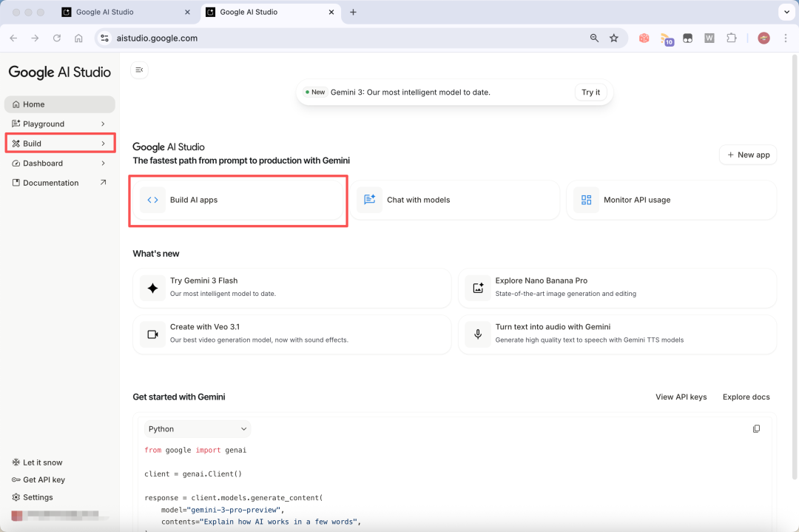Open the Playground sidebar item
Viewport: 799px width, 532px height.
60,124
